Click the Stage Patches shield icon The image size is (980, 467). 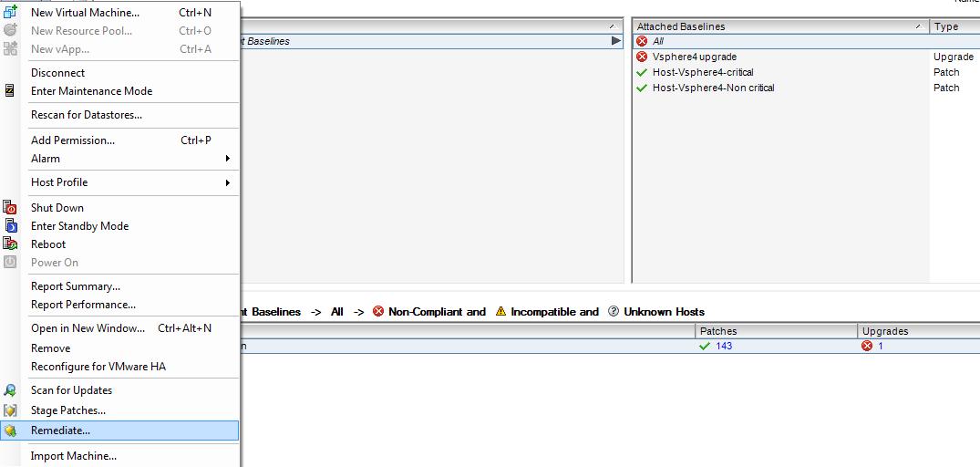tap(10, 410)
